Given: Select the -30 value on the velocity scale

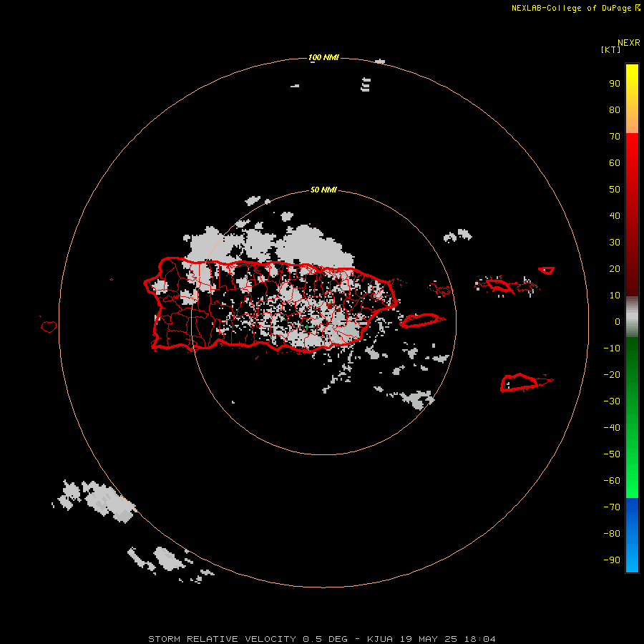Looking at the screenshot, I should pos(612,401).
